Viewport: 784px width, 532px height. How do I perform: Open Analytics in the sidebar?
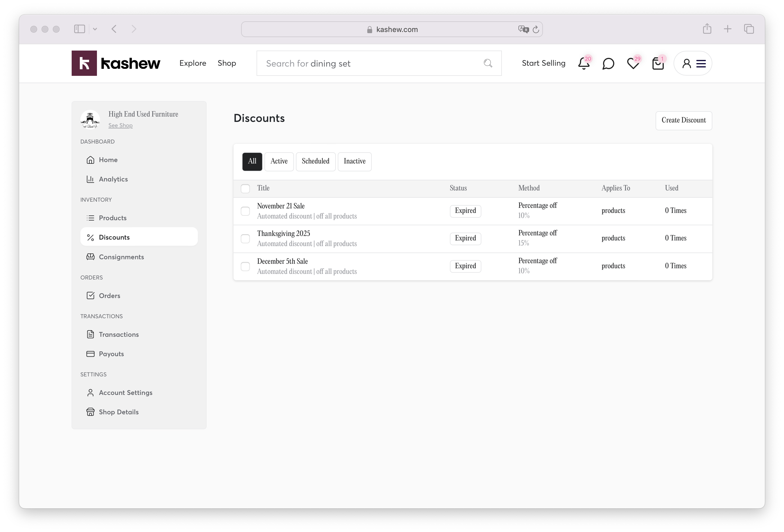coord(113,179)
